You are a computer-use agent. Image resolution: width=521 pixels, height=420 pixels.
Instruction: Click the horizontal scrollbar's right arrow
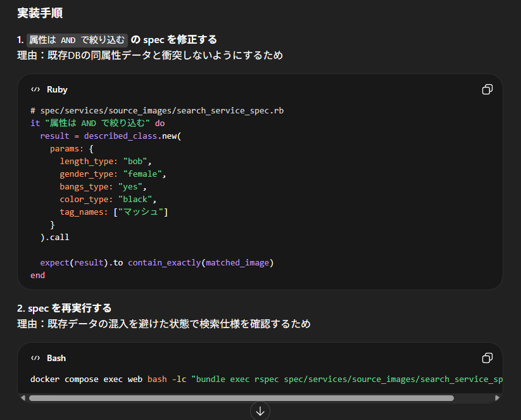[x=497, y=398]
